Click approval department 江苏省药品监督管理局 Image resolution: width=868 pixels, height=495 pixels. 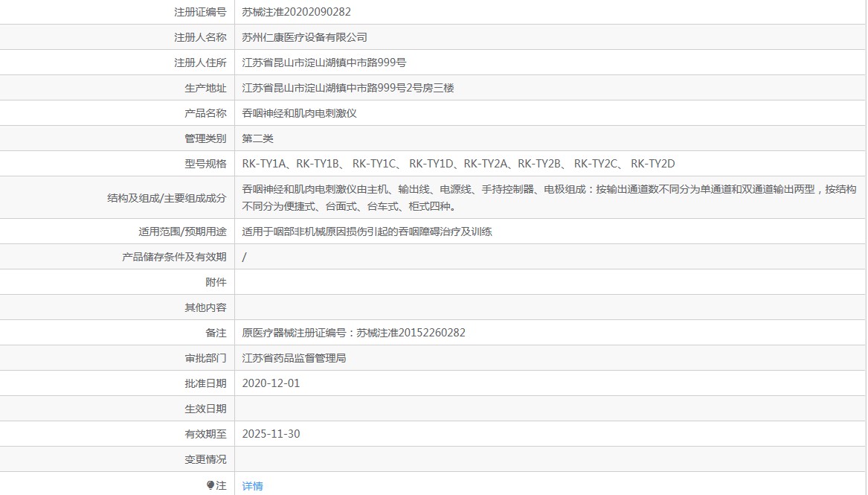[x=294, y=358]
